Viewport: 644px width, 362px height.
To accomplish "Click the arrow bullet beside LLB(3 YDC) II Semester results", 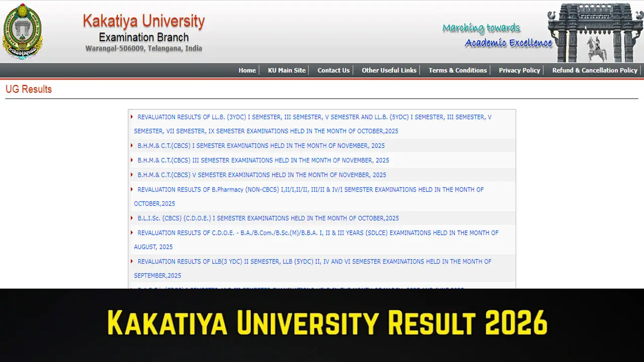I will coord(132,261).
